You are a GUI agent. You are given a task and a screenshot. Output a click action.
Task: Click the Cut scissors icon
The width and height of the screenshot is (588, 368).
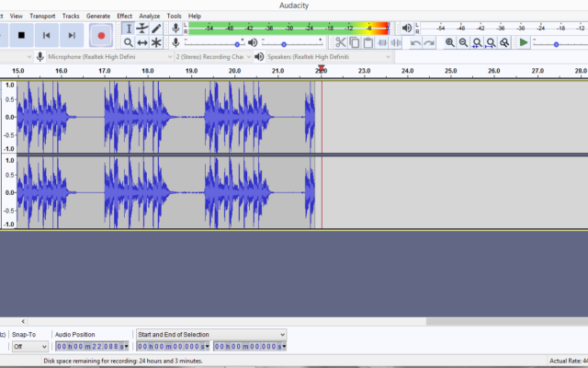[340, 42]
